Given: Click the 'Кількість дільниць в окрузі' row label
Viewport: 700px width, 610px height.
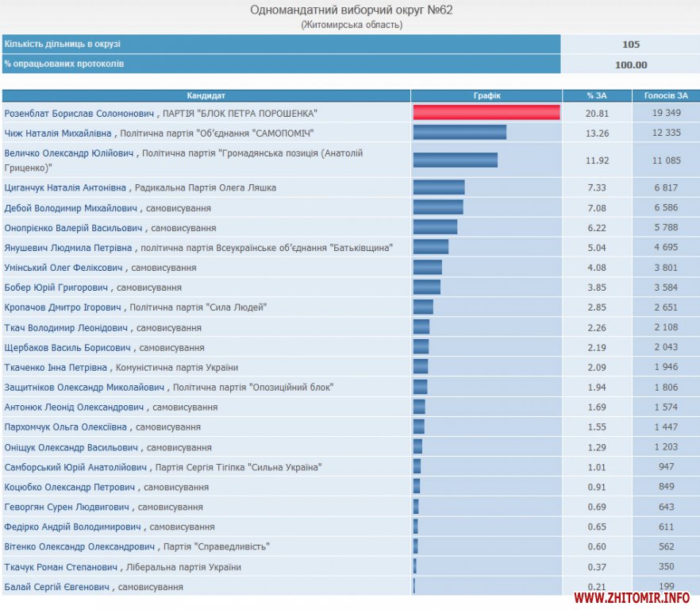Looking at the screenshot, I should [63, 44].
